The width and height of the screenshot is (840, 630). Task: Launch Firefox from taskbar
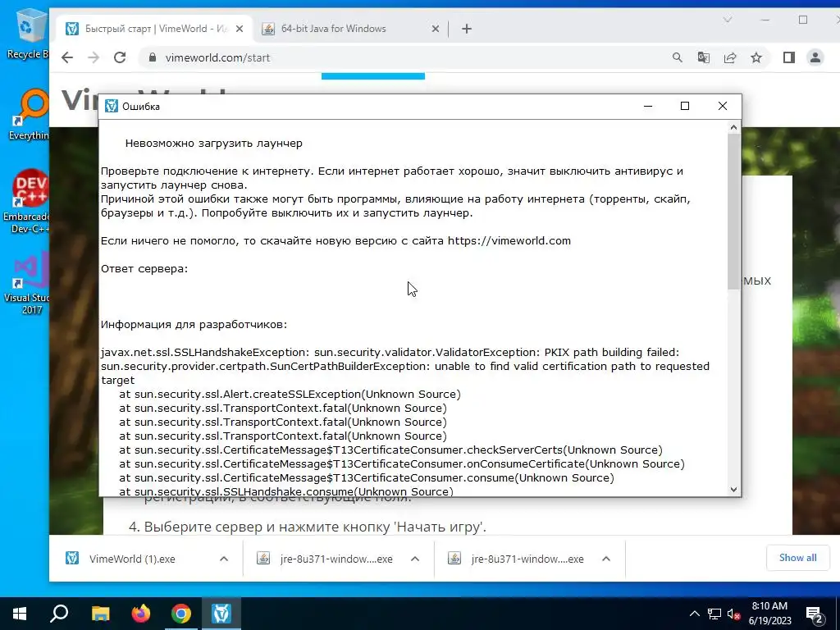(141, 614)
